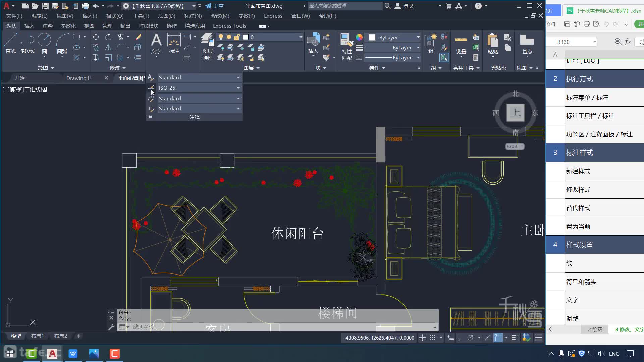Click the Base point (基点) view icon
This screenshot has width=644, height=362.
[x=527, y=44]
